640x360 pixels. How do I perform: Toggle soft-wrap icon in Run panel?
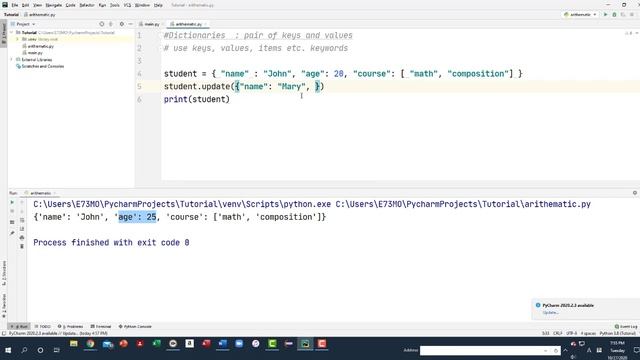[x=22, y=220]
